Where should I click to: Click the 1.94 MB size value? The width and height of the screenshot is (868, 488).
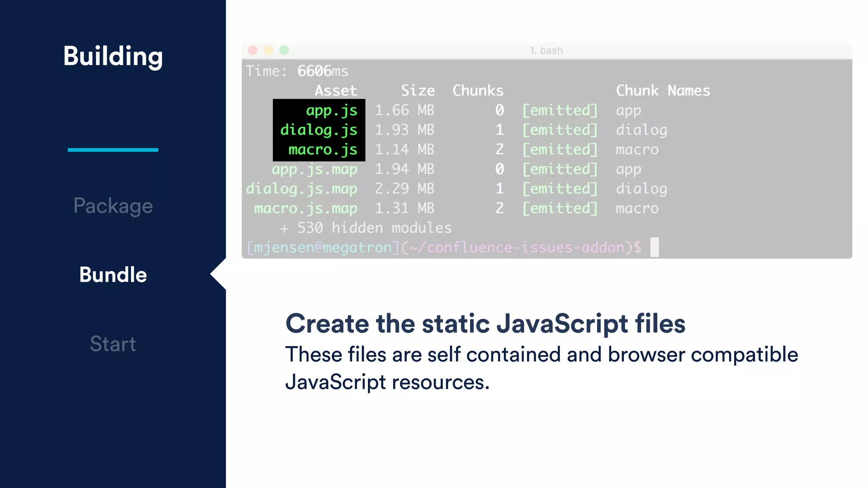(405, 169)
